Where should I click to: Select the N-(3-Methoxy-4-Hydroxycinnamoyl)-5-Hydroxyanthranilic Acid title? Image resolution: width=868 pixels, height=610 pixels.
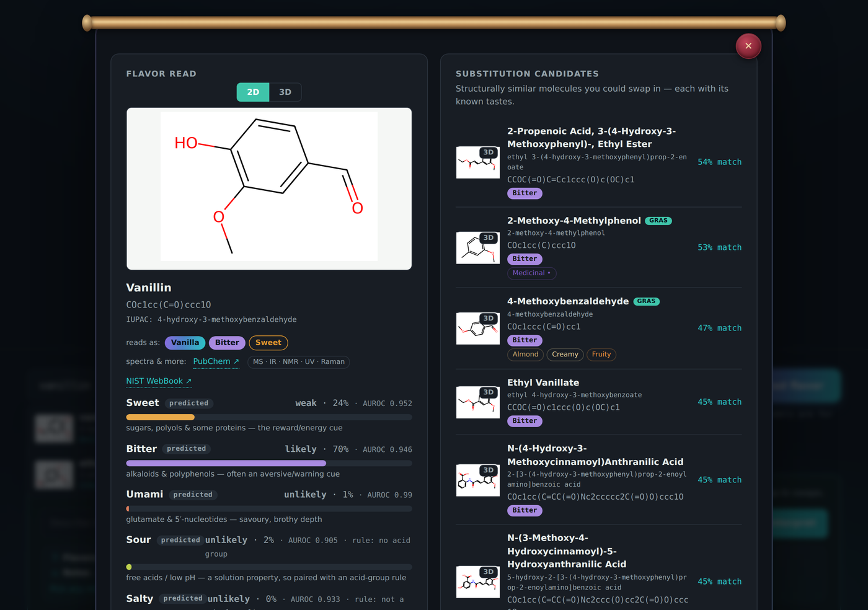(567, 551)
